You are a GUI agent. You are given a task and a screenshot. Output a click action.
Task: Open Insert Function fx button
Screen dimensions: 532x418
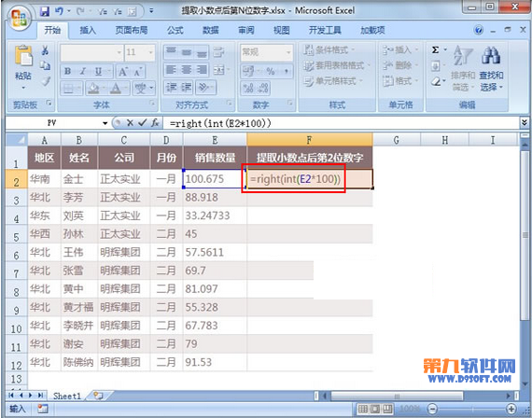tap(155, 123)
